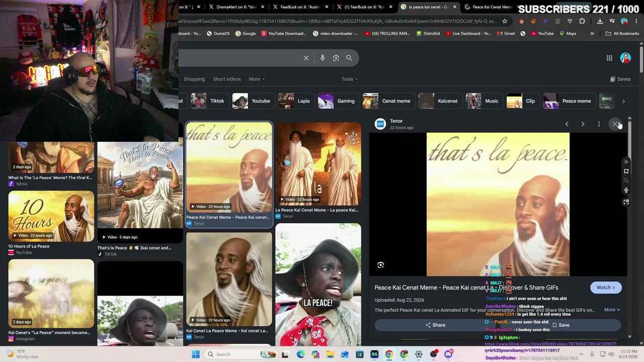The image size is (644, 362).
Task: Open Chrome downloads panel
Action: tap(600, 21)
